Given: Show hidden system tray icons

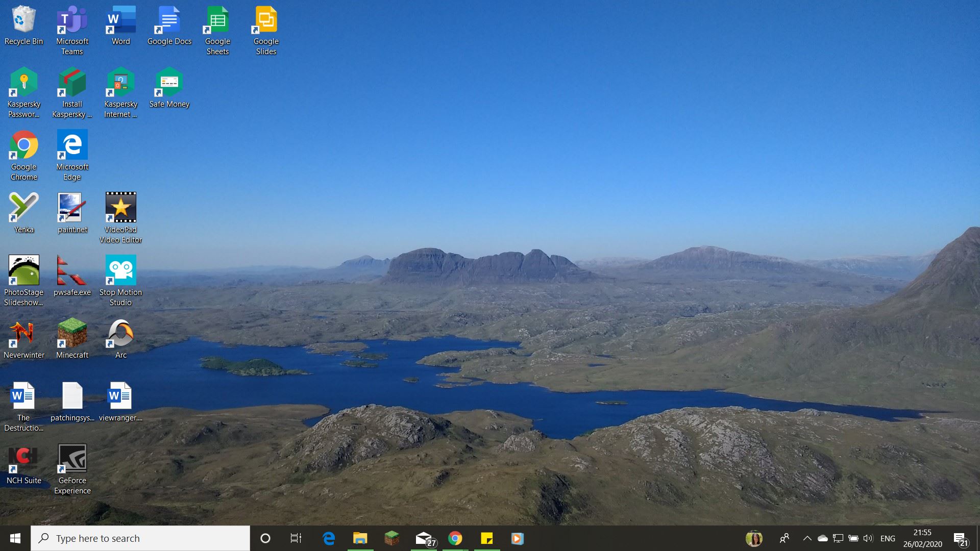Looking at the screenshot, I should tap(807, 538).
